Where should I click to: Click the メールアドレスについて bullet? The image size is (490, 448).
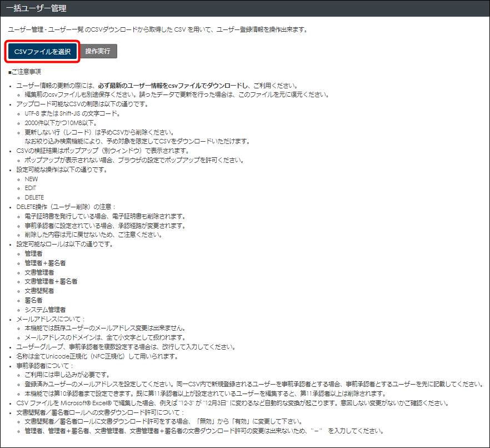[x=51, y=319]
